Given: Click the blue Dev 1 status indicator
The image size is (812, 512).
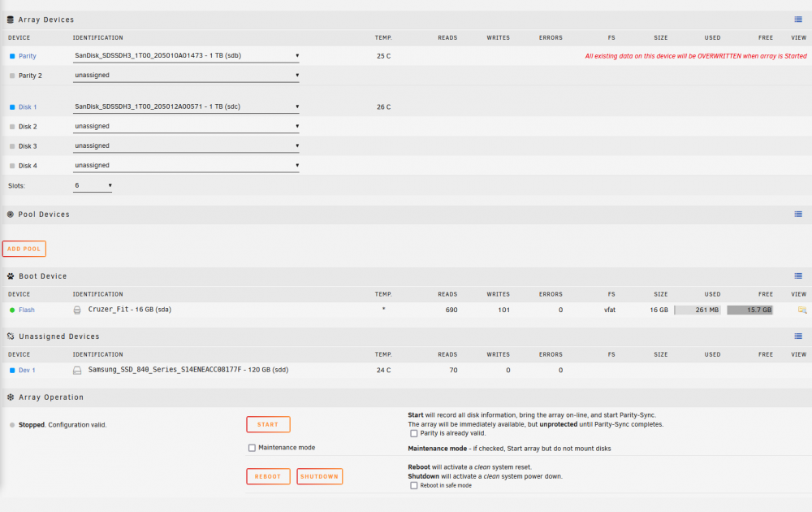Looking at the screenshot, I should coord(12,370).
